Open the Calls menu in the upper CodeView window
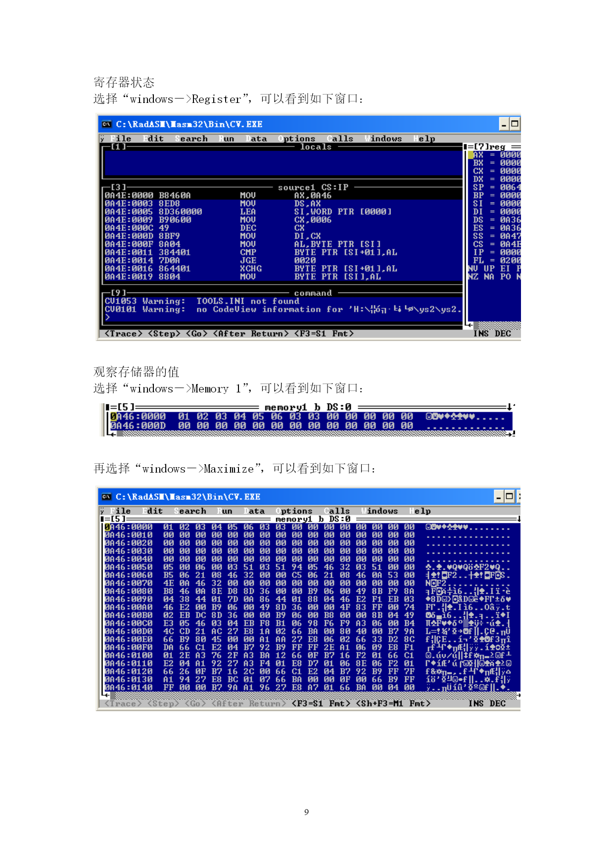 point(340,139)
